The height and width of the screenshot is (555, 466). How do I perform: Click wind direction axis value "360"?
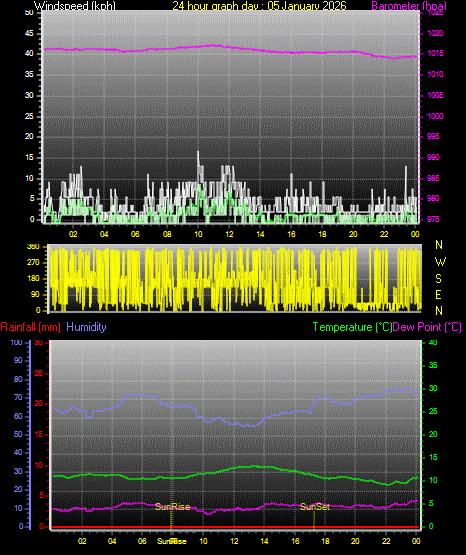(33, 247)
